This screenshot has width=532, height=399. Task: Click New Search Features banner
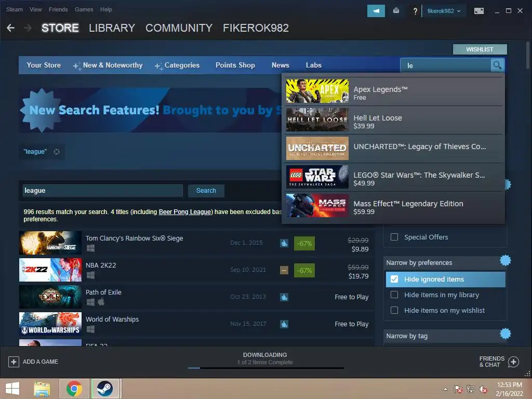151,110
